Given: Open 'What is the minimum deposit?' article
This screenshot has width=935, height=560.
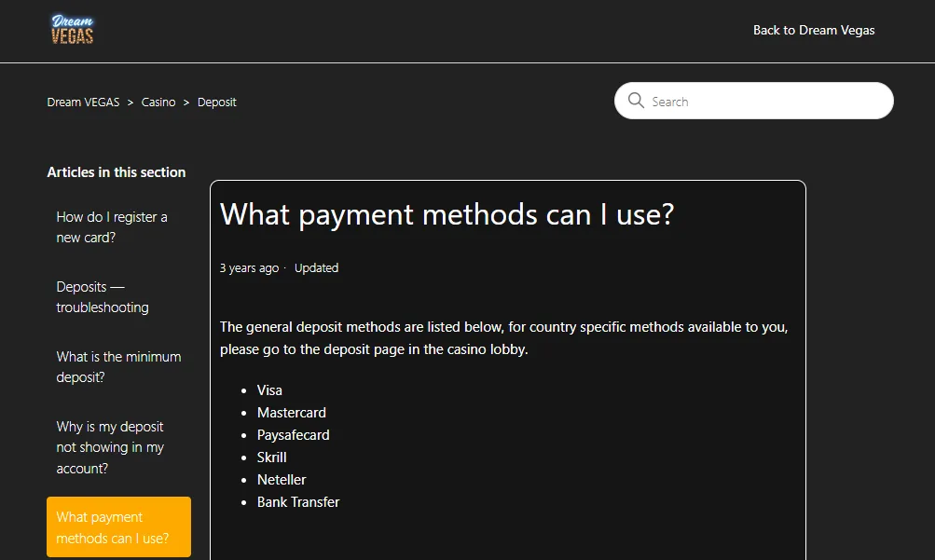Looking at the screenshot, I should [118, 367].
